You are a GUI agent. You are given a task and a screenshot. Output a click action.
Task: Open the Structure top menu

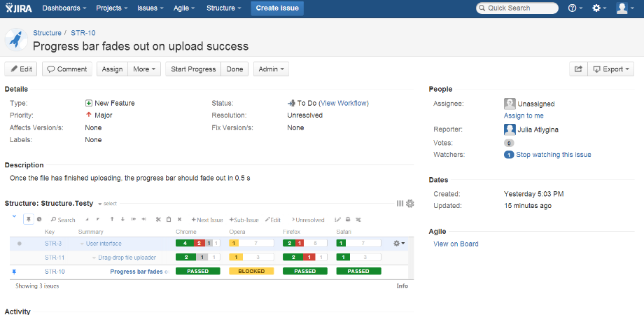[224, 8]
